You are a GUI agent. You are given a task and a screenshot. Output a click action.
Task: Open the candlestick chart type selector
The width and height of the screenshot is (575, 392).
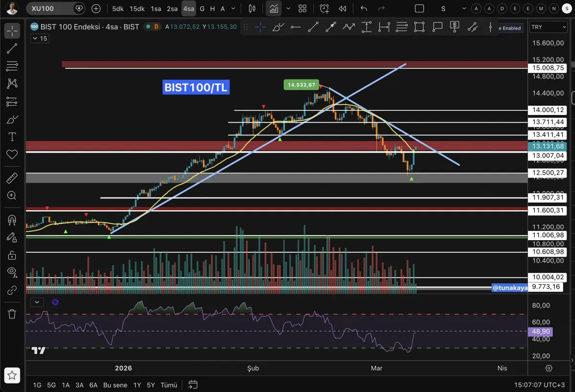point(252,9)
